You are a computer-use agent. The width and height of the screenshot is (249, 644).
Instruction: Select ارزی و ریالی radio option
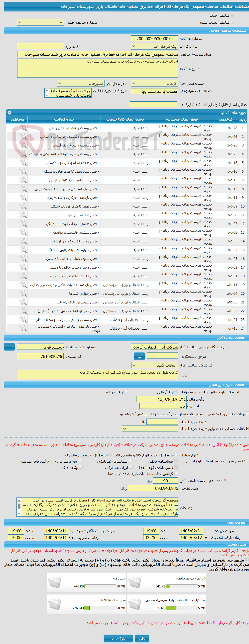(x=126, y=392)
